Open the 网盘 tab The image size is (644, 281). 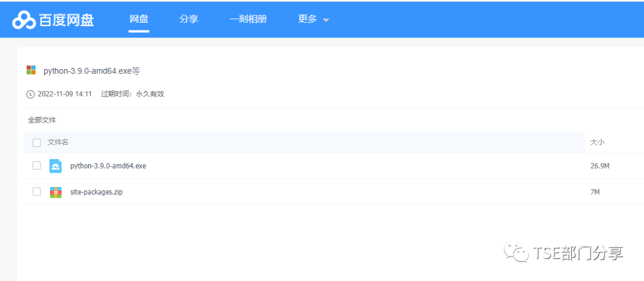coord(139,19)
